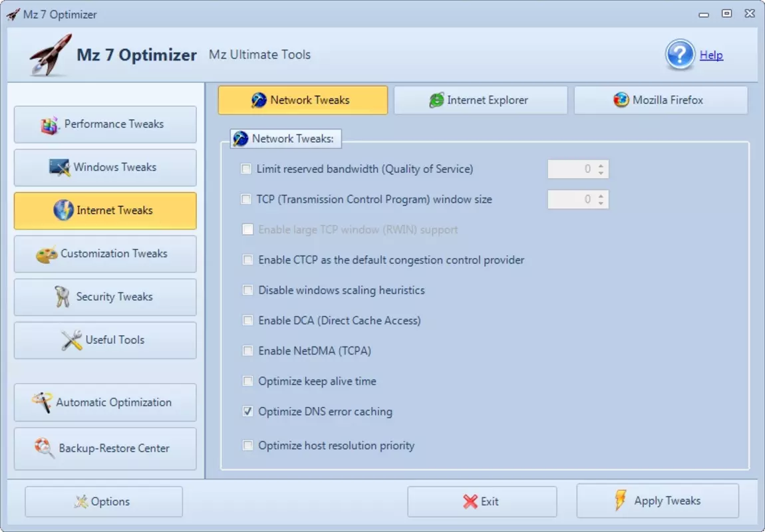This screenshot has width=765, height=532.
Task: Toggle Enable large TCP window (RWIN) support
Action: 248,229
